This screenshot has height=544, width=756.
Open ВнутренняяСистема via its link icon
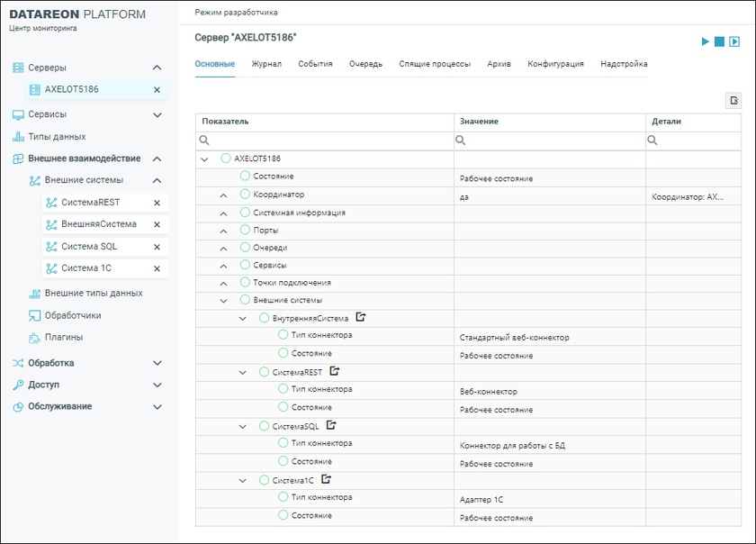click(x=361, y=318)
